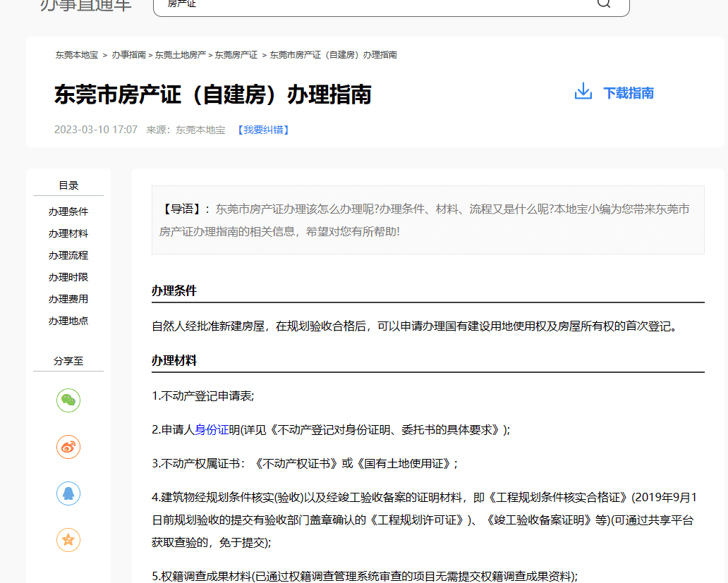Click the search magnifier icon
The height and width of the screenshot is (583, 728).
pyautogui.click(x=604, y=4)
